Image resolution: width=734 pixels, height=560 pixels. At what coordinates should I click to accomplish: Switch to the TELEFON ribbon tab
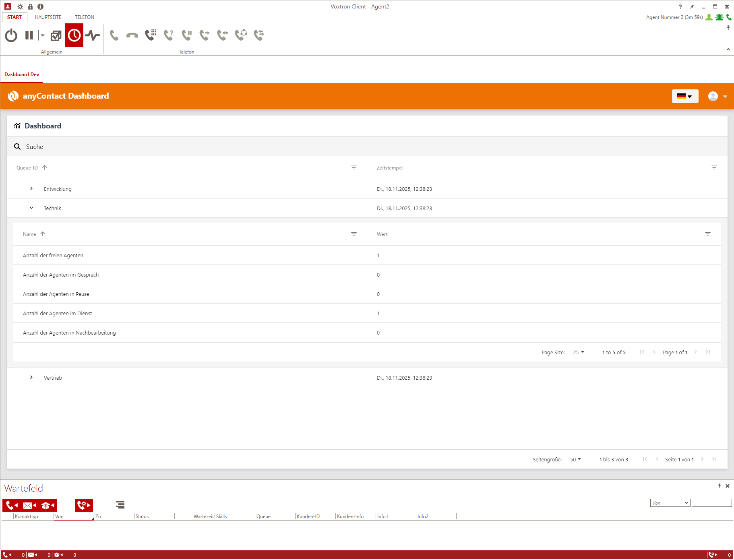[x=84, y=17]
